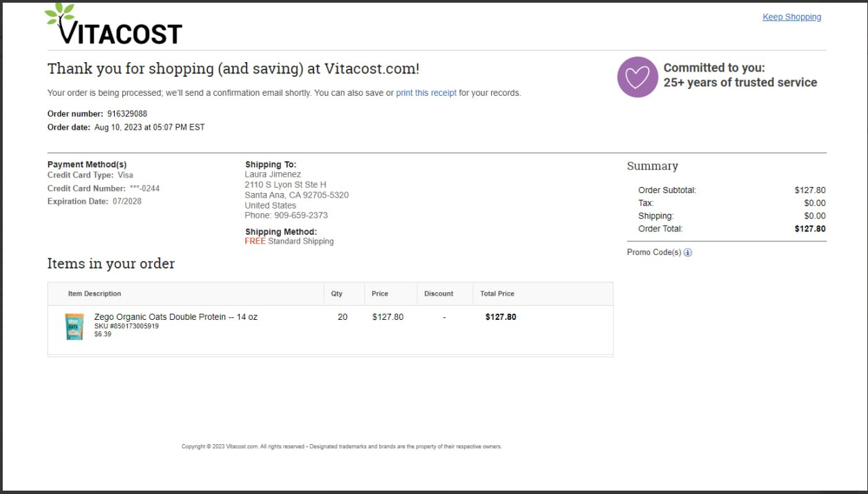The height and width of the screenshot is (494, 868).
Task: Click the Zego Oats product thumbnail
Action: pyautogui.click(x=74, y=327)
